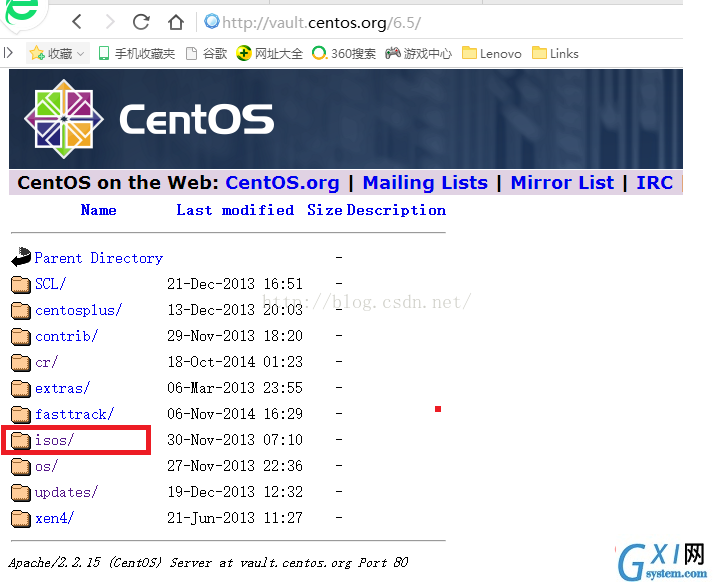Open the 谷歌 bookmark
Image resolution: width=714 pixels, height=582 pixels.
coord(207,54)
